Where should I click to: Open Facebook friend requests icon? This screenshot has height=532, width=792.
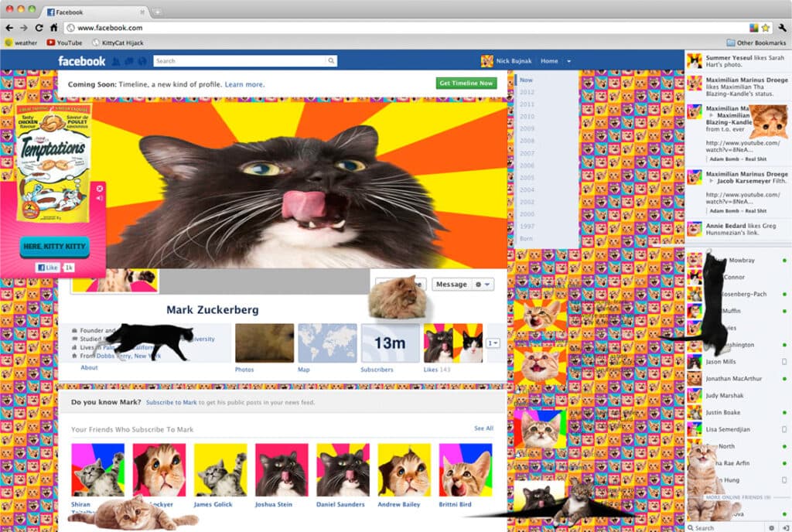pyautogui.click(x=116, y=61)
